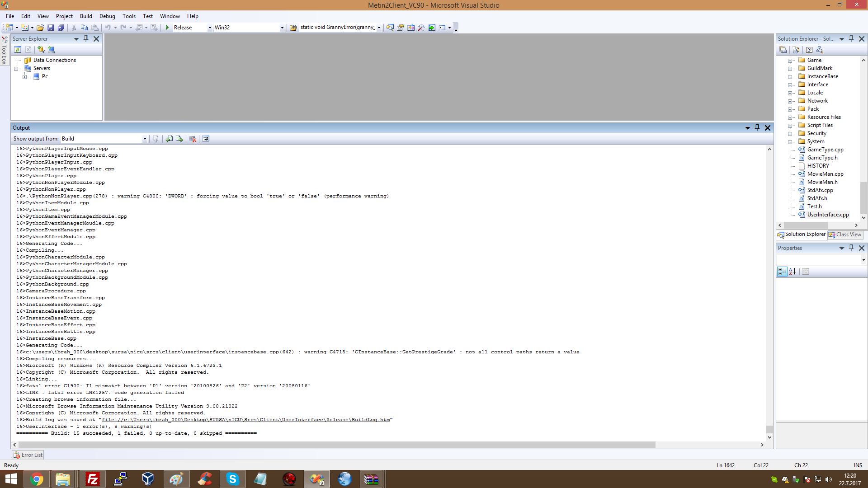Click the Output vertical scrollbar down arrow
The image size is (868, 488).
(769, 437)
